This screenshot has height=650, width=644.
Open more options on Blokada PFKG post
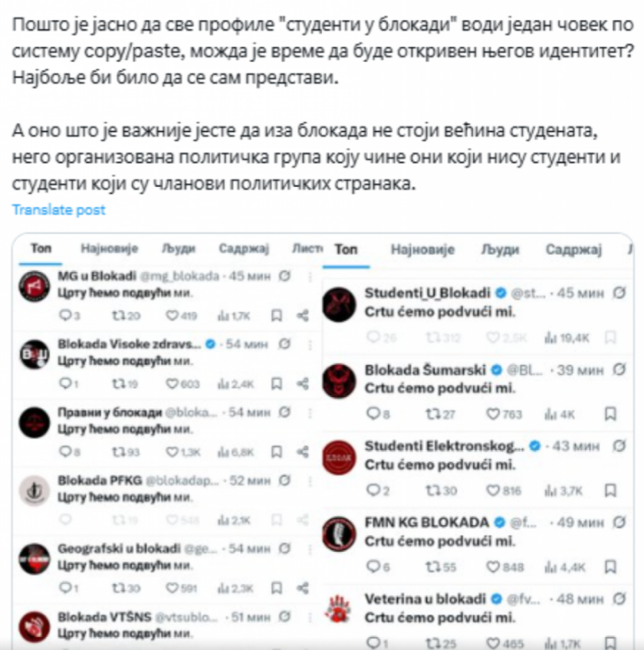pos(310,481)
